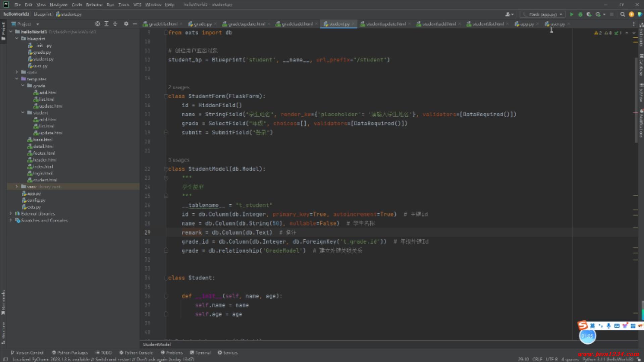Collapse the templates folder
This screenshot has height=362, width=644.
click(x=16, y=79)
